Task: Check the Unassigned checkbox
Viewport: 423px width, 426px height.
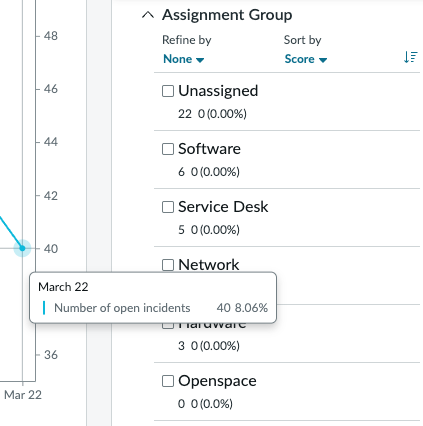Action: click(x=168, y=91)
